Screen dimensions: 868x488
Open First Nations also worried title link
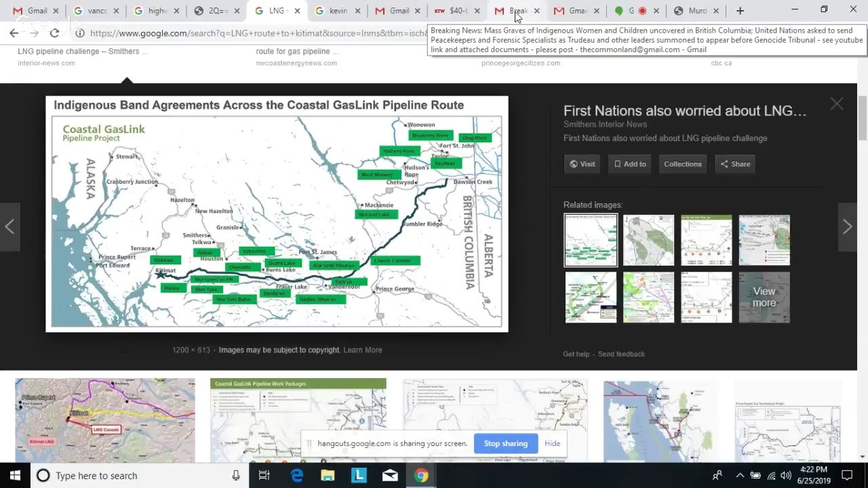(x=685, y=111)
